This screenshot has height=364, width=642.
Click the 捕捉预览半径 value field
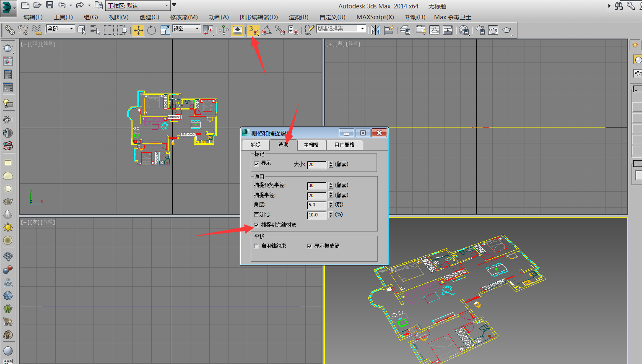(x=316, y=185)
